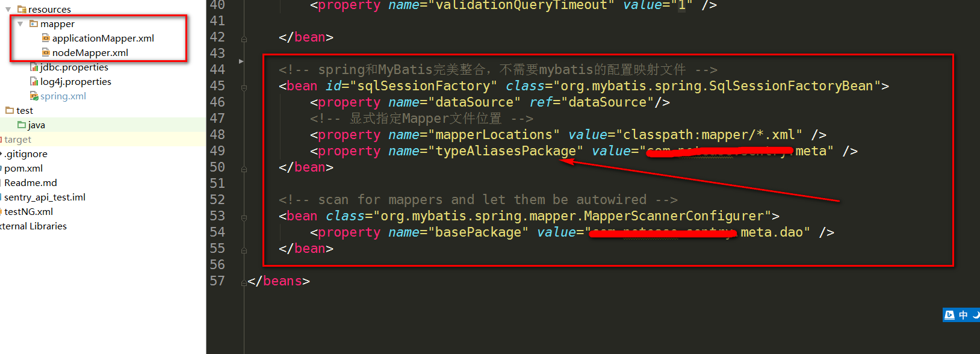
Task: Open Readme.md from project tree
Action: point(30,182)
